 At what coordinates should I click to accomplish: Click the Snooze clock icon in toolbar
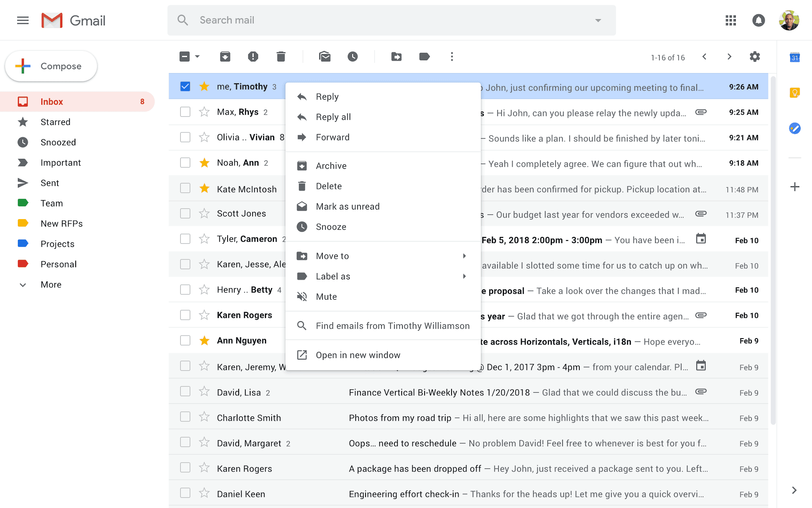click(353, 56)
